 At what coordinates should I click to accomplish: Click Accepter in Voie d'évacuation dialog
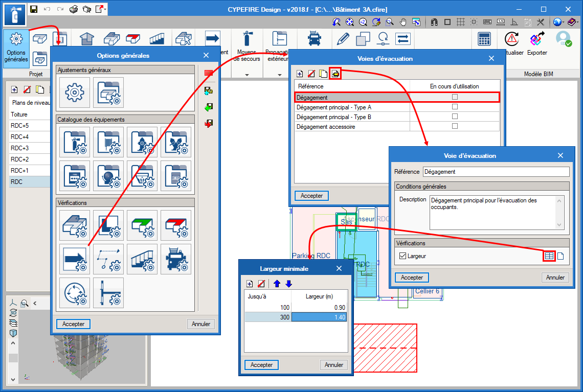click(412, 278)
